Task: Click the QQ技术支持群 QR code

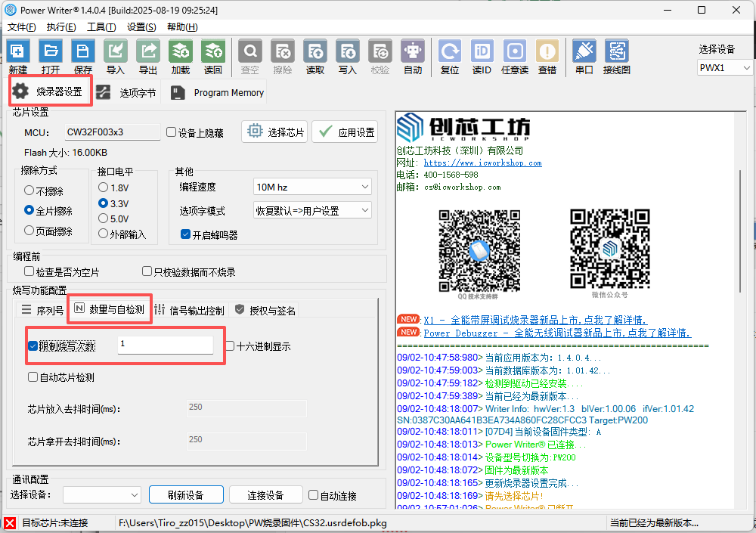Action: coord(479,251)
